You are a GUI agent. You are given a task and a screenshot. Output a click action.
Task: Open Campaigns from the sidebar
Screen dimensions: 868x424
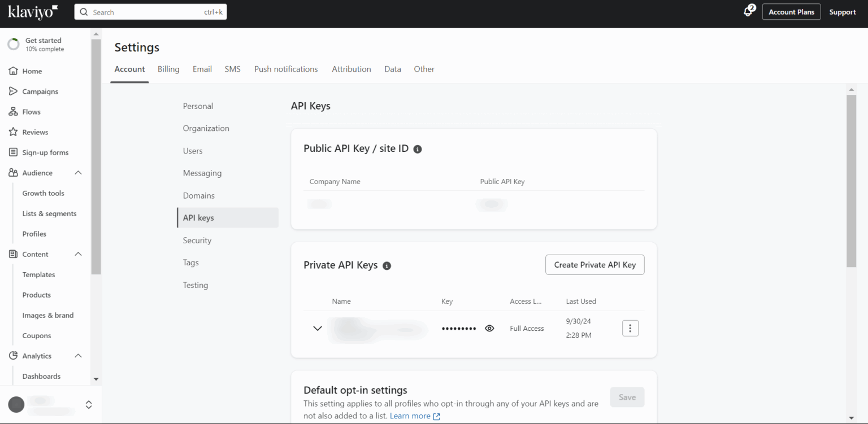[40, 91]
